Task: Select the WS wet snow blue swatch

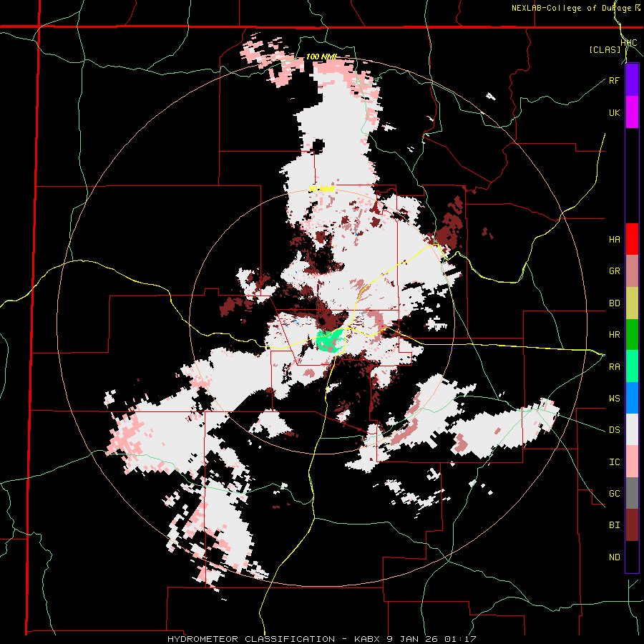Action: 632,398
